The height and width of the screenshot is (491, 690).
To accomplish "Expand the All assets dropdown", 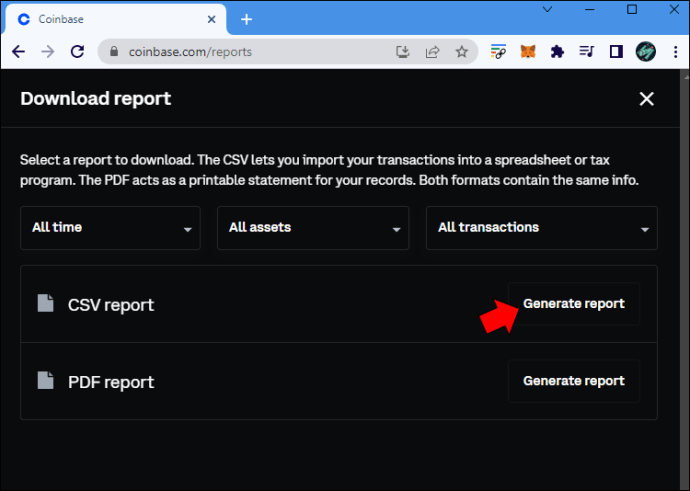I will (x=313, y=228).
